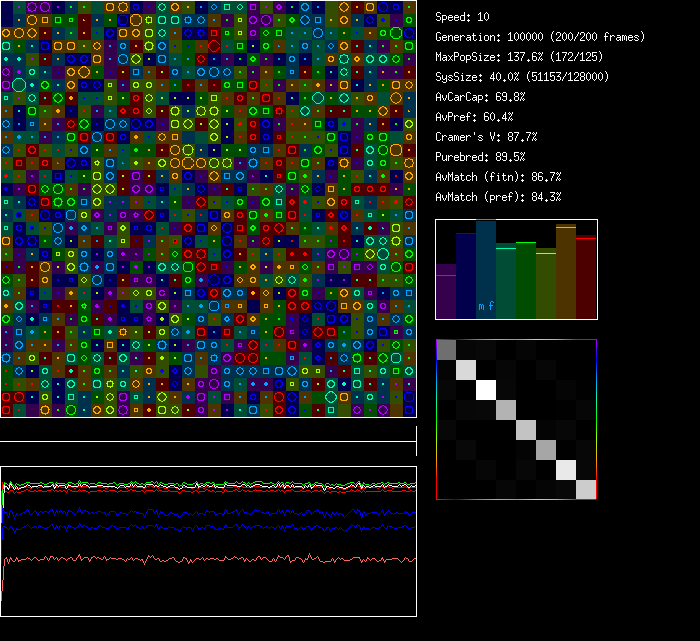Viewport: 700px width, 641px height.
Task: Click the AvCarCap percentage readout
Action: [481, 97]
